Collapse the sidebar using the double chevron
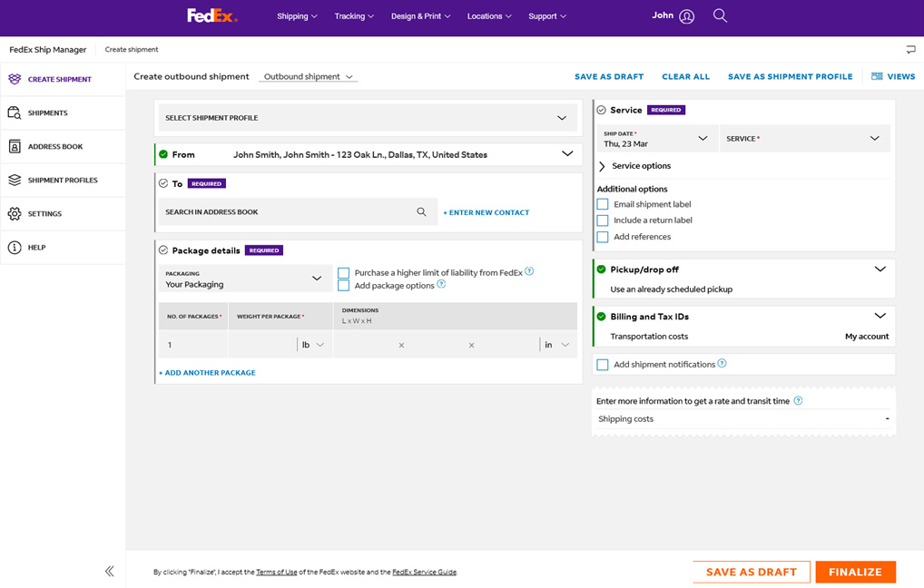This screenshot has width=924, height=588. click(x=109, y=571)
